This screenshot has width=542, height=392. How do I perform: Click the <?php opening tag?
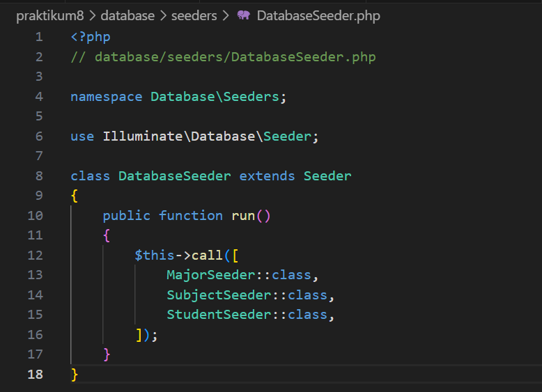point(91,37)
